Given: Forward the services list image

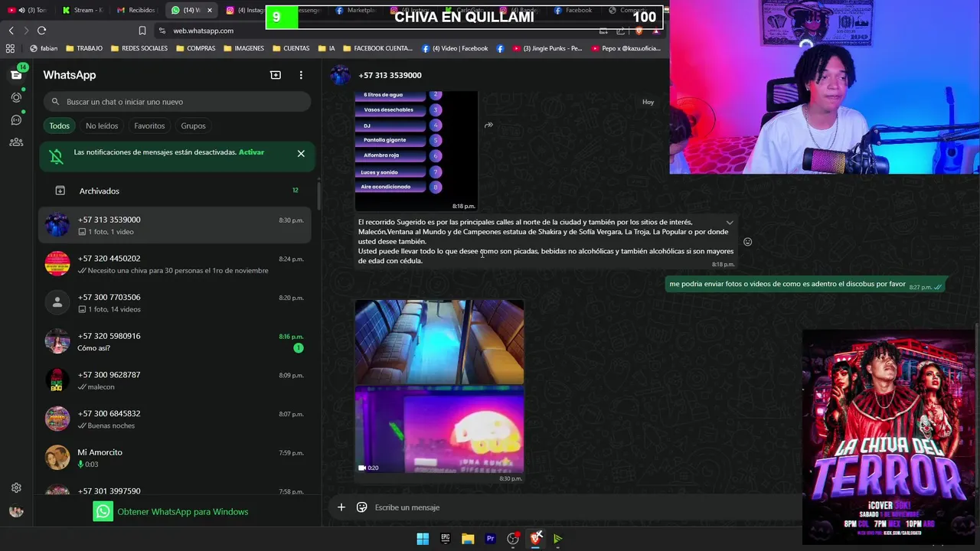Looking at the screenshot, I should [488, 125].
